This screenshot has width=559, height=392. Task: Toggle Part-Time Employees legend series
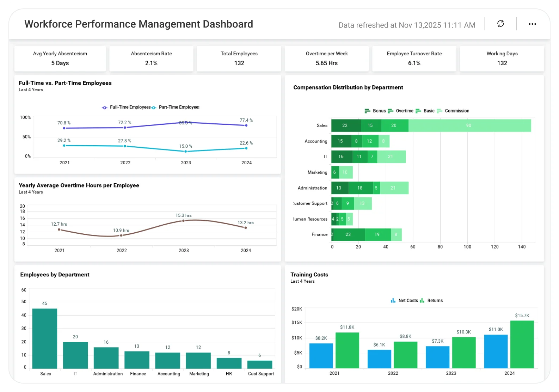click(x=176, y=107)
